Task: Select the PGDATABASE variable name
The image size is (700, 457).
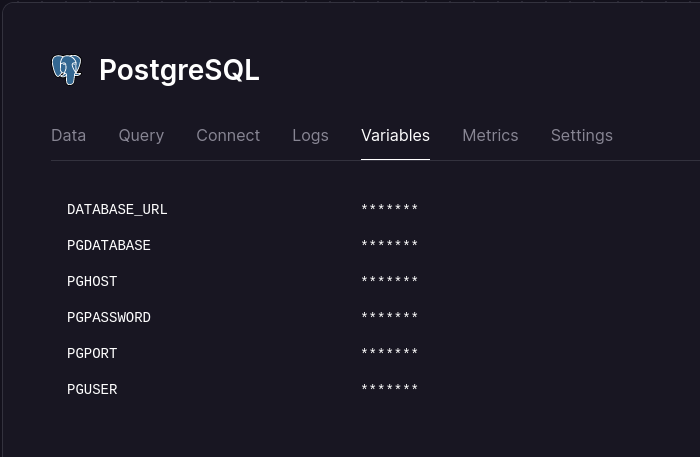Action: coord(109,246)
